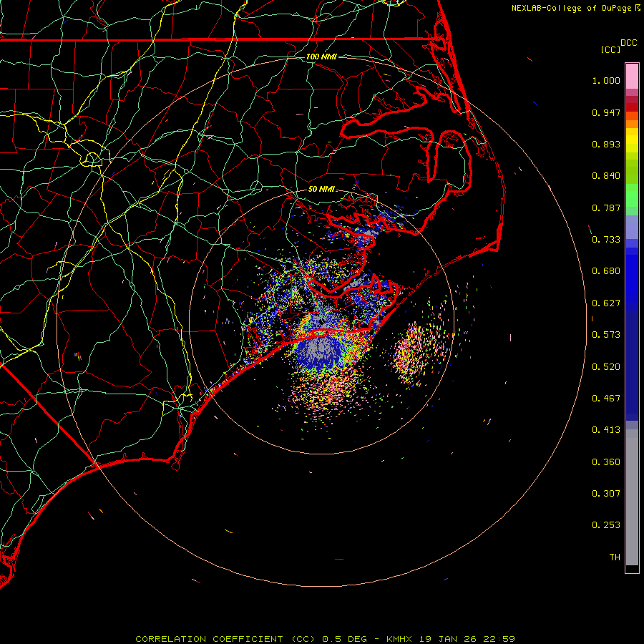The image size is (644, 644).
Task: Select the 1.000 scale value
Action: (x=606, y=80)
